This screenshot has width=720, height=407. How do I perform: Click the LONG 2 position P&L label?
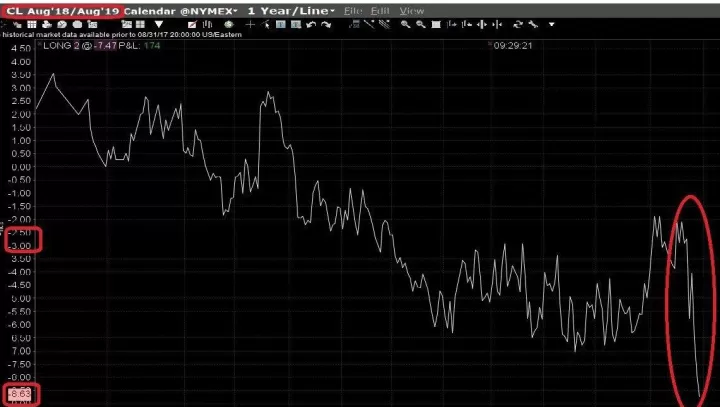101,45
